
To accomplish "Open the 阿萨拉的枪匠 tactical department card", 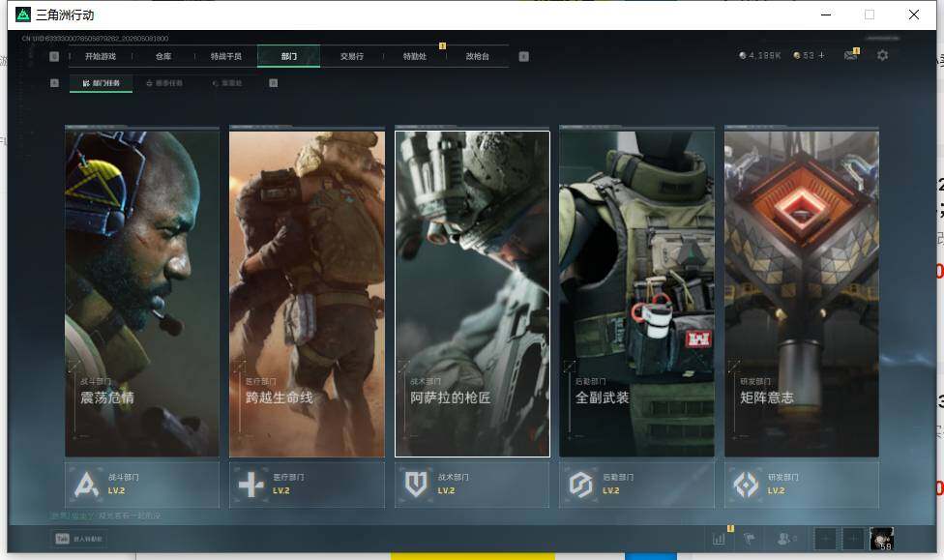I will pos(472,293).
